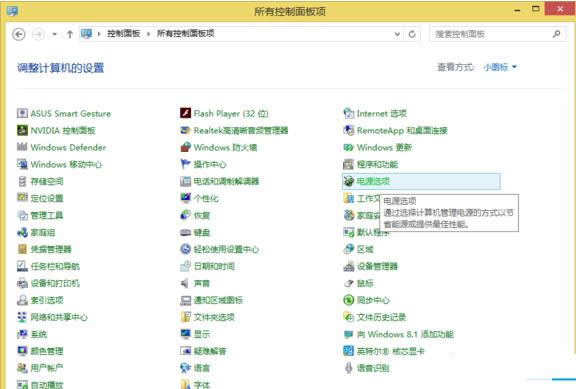Click the 电源选项 battery icon
The image size is (576, 389).
(x=348, y=181)
